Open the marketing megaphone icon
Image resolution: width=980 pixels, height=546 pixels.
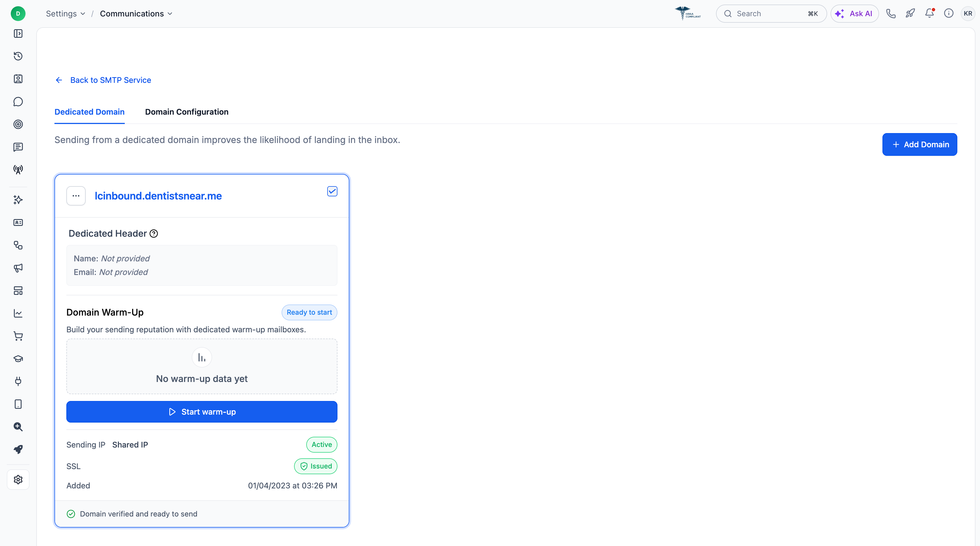point(18,268)
